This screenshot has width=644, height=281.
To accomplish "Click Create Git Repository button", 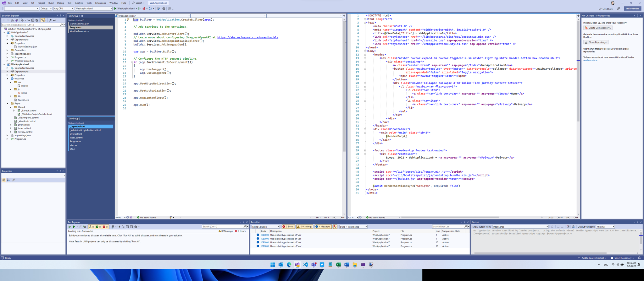I will (598, 28).
